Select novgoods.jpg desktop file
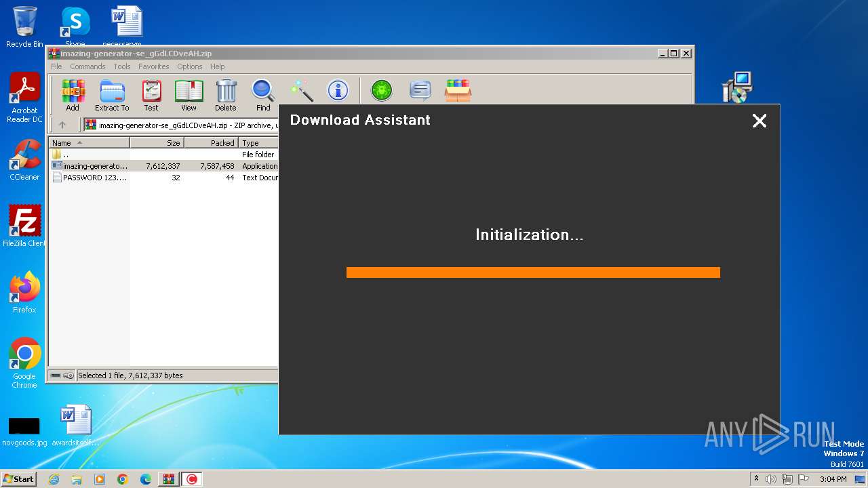This screenshot has height=488, width=868. point(24,432)
